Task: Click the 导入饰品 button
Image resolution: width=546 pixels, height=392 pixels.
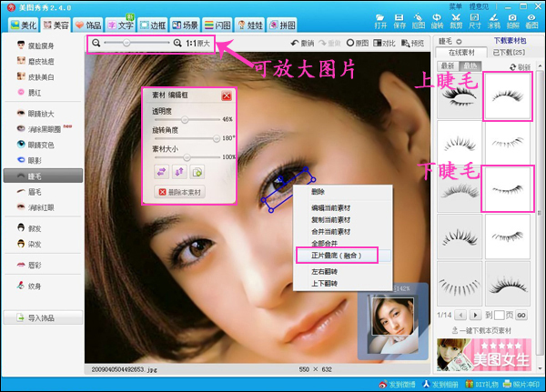Action: click(41, 317)
